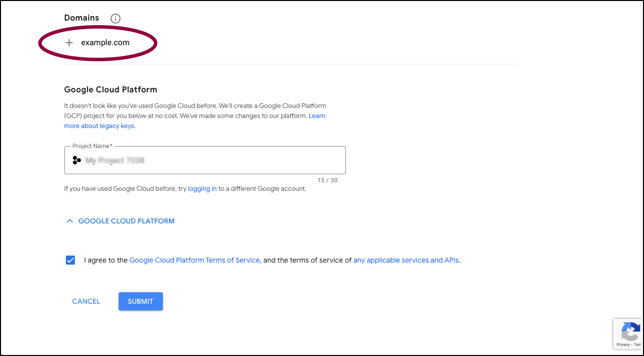Open the 'Learn more about legacy keys' link
The width and height of the screenshot is (644, 356).
pyautogui.click(x=195, y=121)
